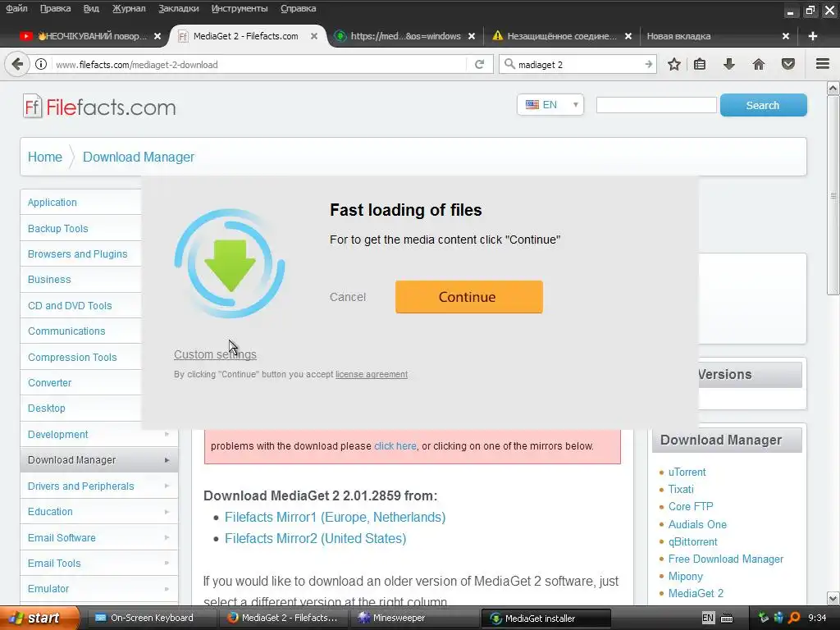Open the Custom settings link
This screenshot has width=840, height=630.
click(x=215, y=354)
